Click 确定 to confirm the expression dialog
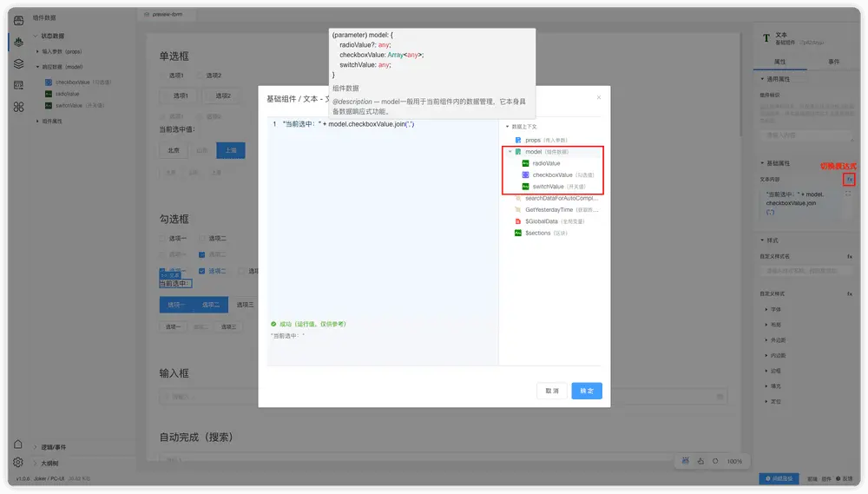 tap(586, 391)
